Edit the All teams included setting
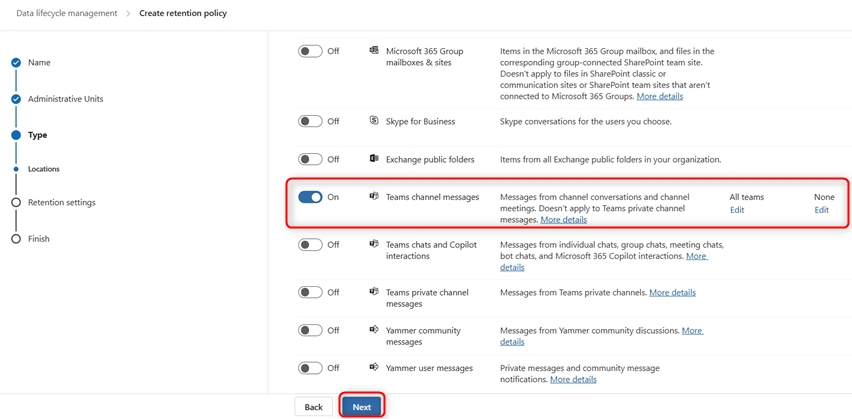Viewport: 852px width, 419px height. click(737, 210)
